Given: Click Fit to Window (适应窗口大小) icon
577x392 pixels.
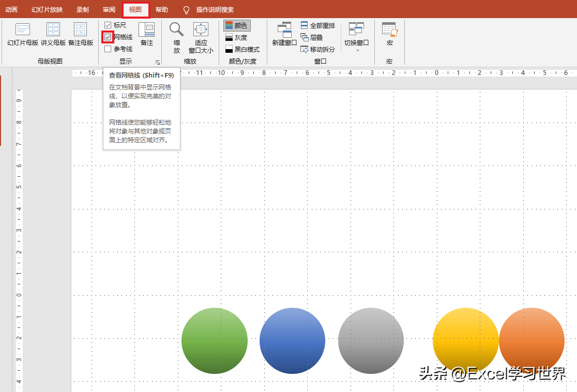Looking at the screenshot, I should (x=201, y=37).
